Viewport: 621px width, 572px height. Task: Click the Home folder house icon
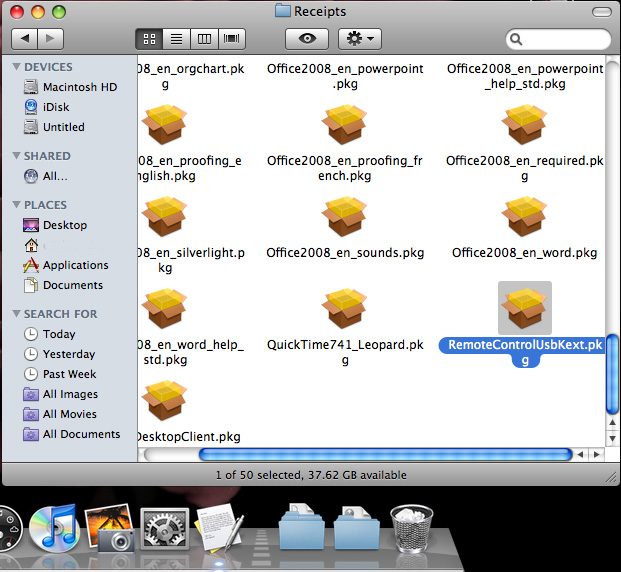(31, 245)
